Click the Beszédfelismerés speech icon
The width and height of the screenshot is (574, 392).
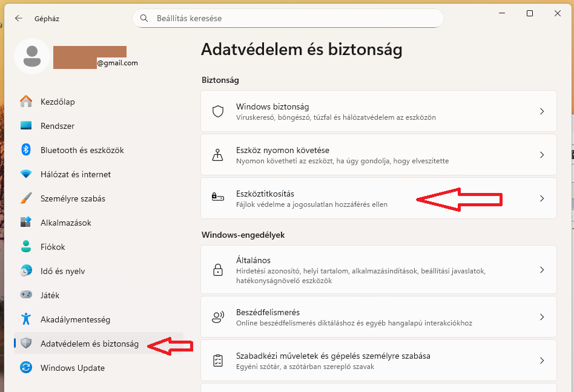click(218, 316)
